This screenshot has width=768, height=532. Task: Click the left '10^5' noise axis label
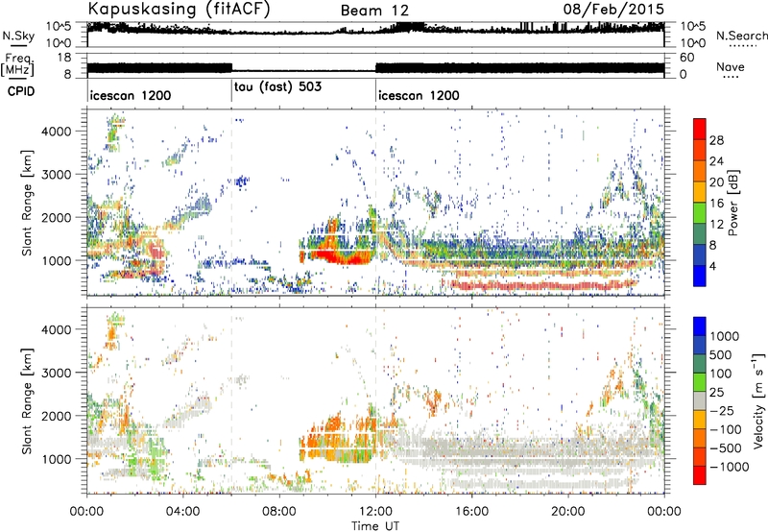(x=59, y=26)
